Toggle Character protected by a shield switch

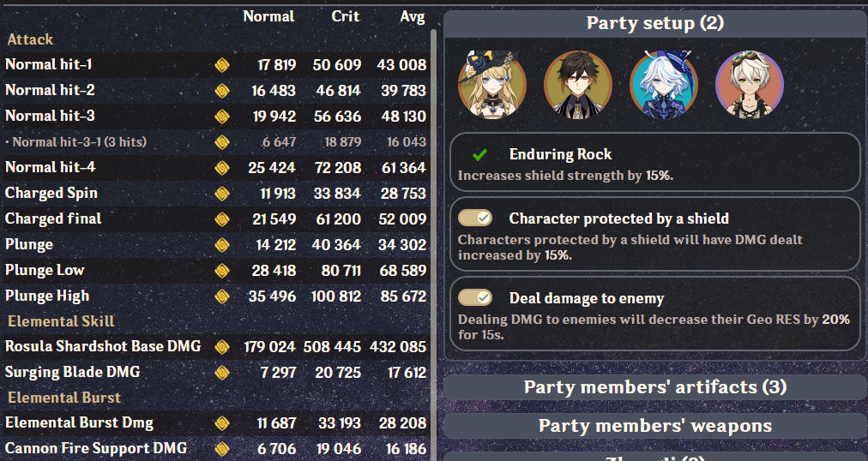475,219
